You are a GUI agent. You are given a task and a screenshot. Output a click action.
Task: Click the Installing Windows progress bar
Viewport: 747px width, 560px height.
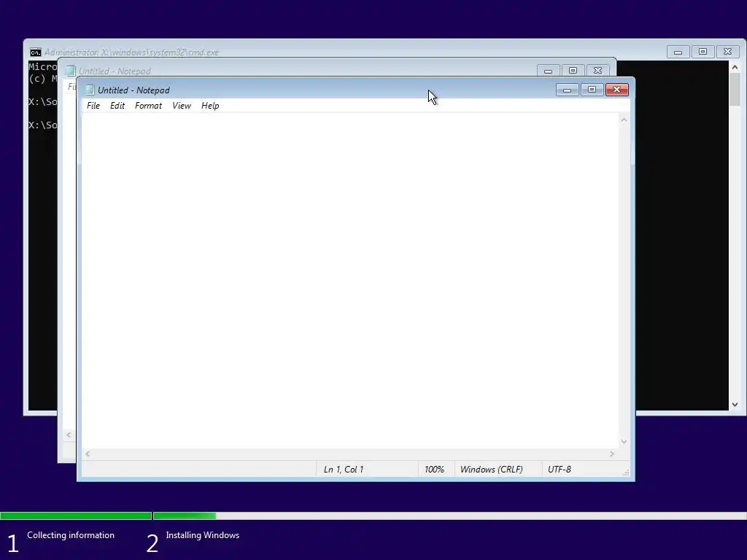click(449, 516)
